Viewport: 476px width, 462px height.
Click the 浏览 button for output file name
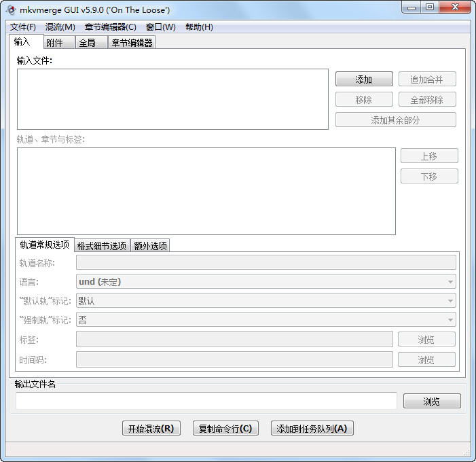[432, 402]
